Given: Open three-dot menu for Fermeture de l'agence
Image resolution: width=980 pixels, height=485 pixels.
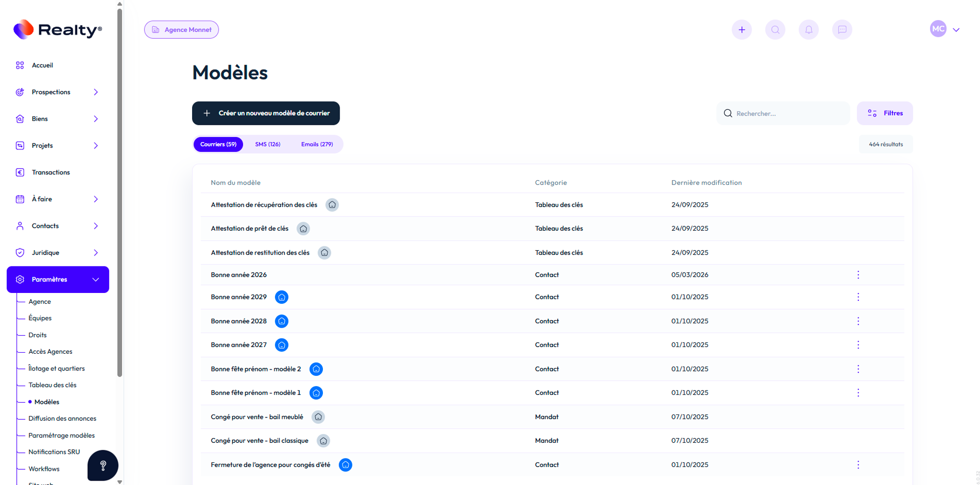Looking at the screenshot, I should 858,465.
